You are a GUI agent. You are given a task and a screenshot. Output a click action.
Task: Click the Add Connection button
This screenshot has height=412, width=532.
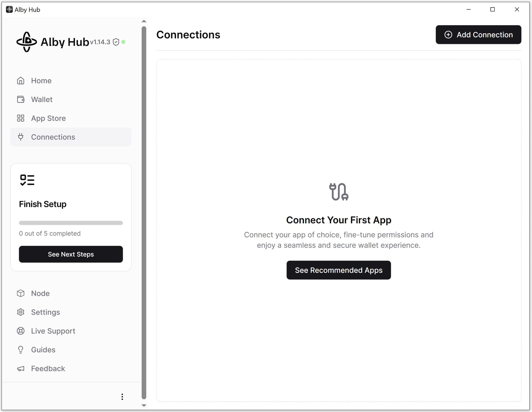point(478,35)
